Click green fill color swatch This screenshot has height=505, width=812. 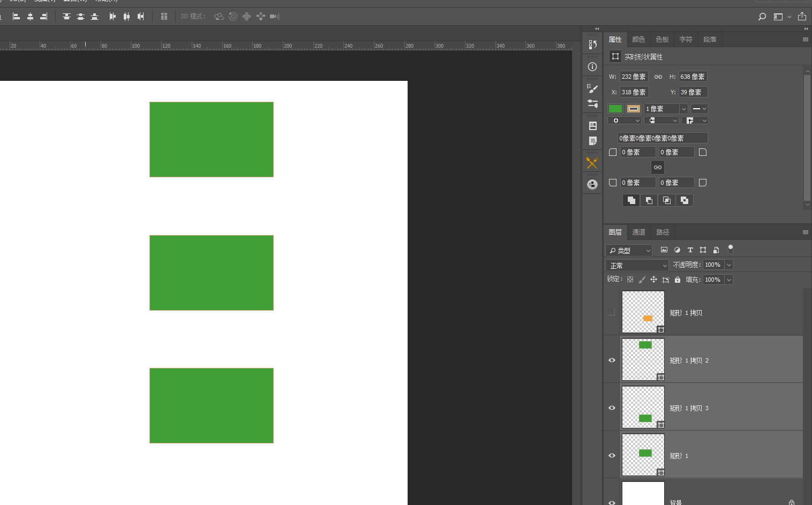tap(615, 109)
